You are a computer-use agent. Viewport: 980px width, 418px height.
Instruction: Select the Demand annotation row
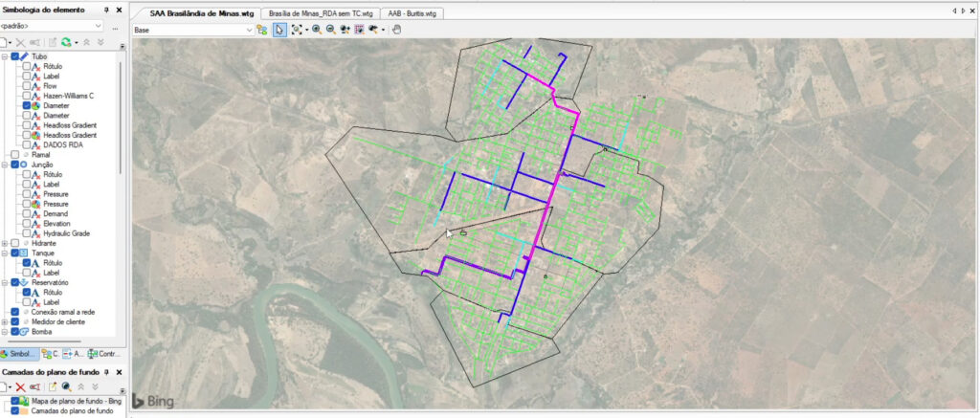tap(56, 213)
